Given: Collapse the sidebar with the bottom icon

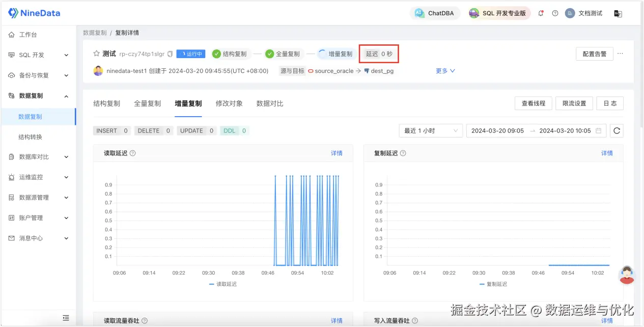Looking at the screenshot, I should point(66,318).
